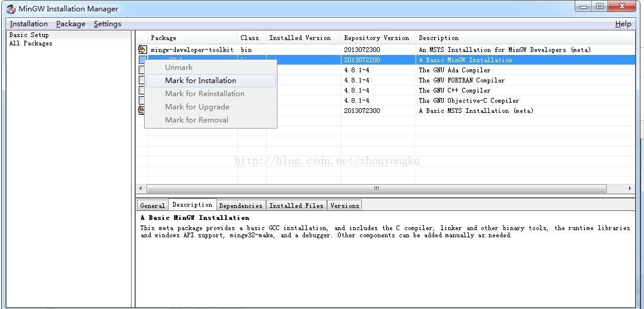644x309 pixels.
Task: Click version 4.8.1-4 in the Ada Compiler row
Action: click(x=356, y=70)
